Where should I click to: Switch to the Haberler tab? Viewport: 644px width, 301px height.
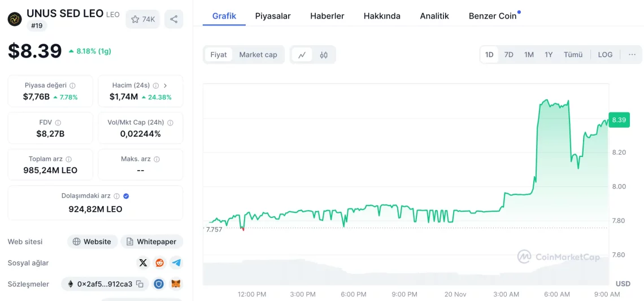click(x=327, y=16)
